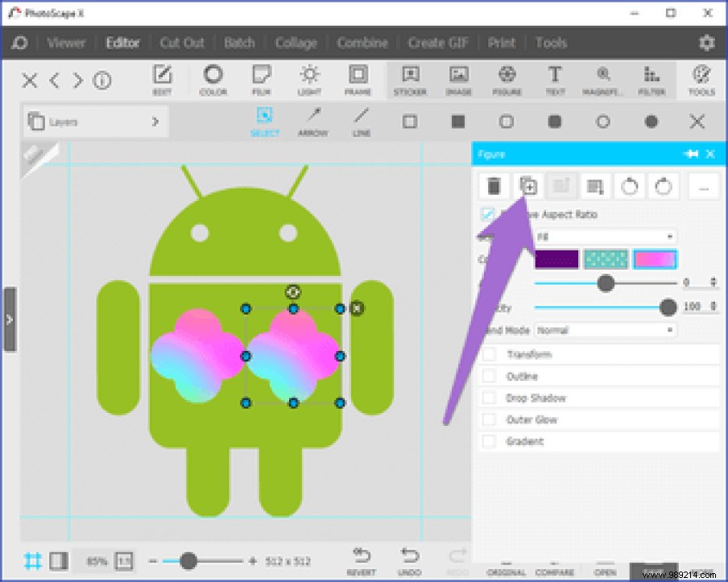Enable the Drop Shadow effect
This screenshot has height=582, width=728.
point(488,397)
